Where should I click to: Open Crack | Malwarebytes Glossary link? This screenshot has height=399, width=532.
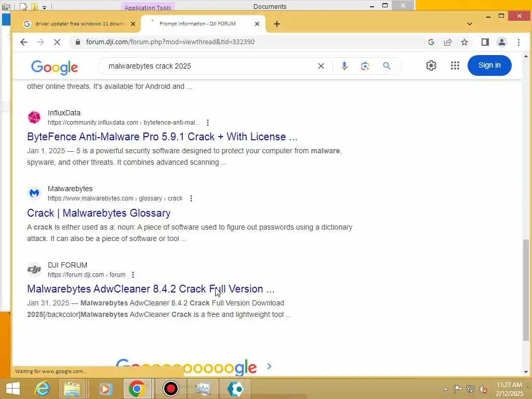pos(99,213)
